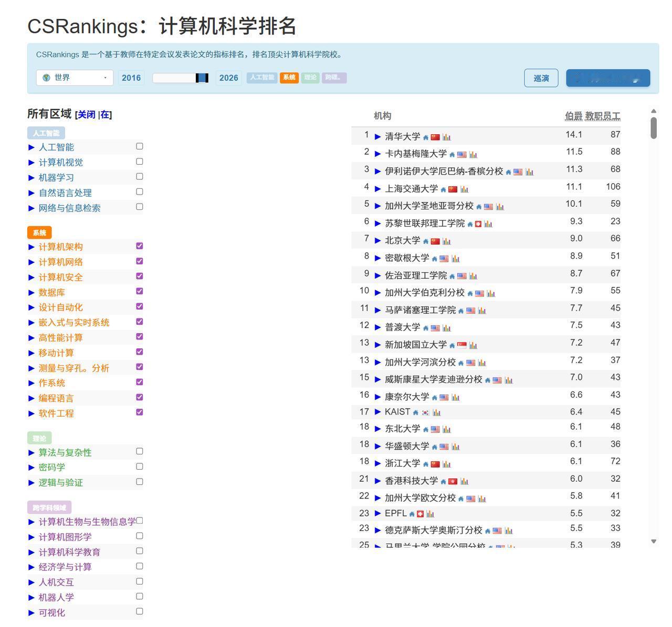Viewport: 672px width, 627px height.
Task: Show the chart icon for 卡内基梅隆大学
Action: [x=473, y=154]
